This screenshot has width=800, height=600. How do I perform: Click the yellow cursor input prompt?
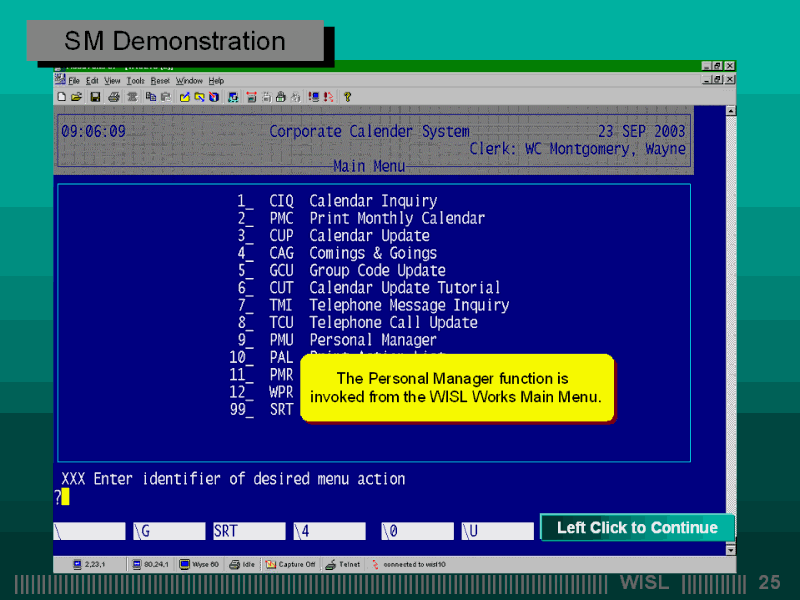pos(65,497)
